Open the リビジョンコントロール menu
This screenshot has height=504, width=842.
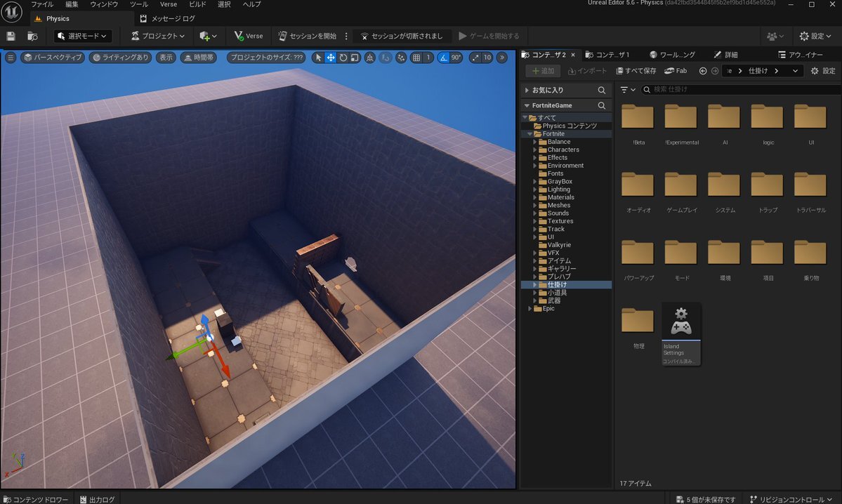coord(791,499)
